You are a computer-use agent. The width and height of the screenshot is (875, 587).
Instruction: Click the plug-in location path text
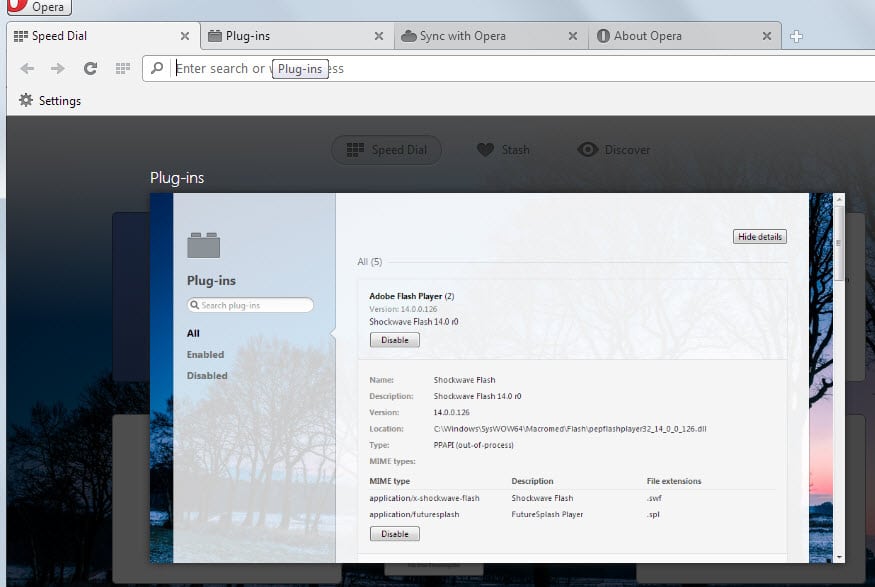click(570, 429)
